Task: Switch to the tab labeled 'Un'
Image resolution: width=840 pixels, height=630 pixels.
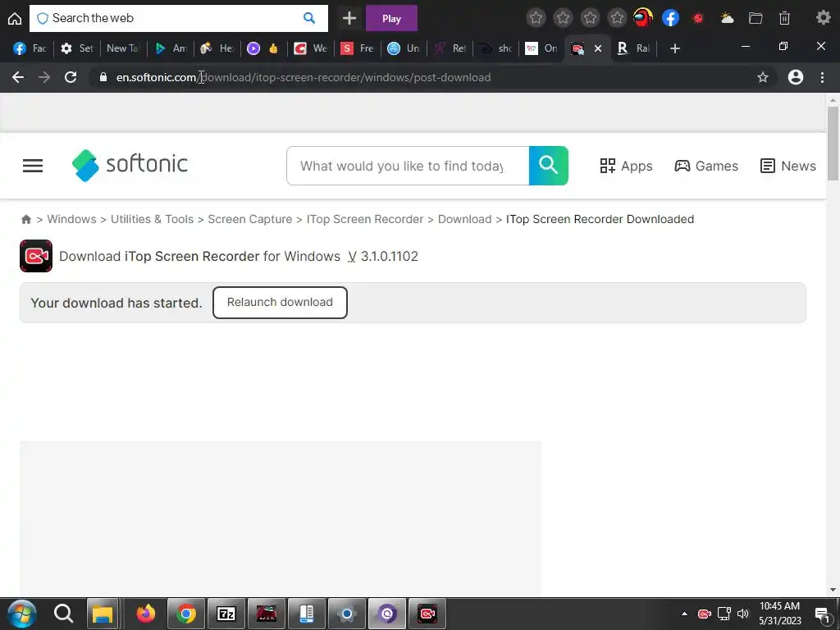Action: click(x=404, y=48)
